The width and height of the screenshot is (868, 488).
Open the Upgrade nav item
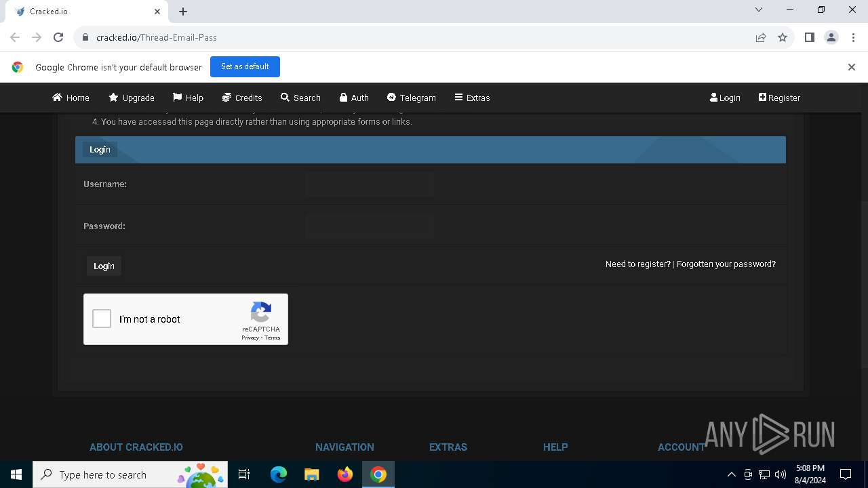click(x=132, y=98)
